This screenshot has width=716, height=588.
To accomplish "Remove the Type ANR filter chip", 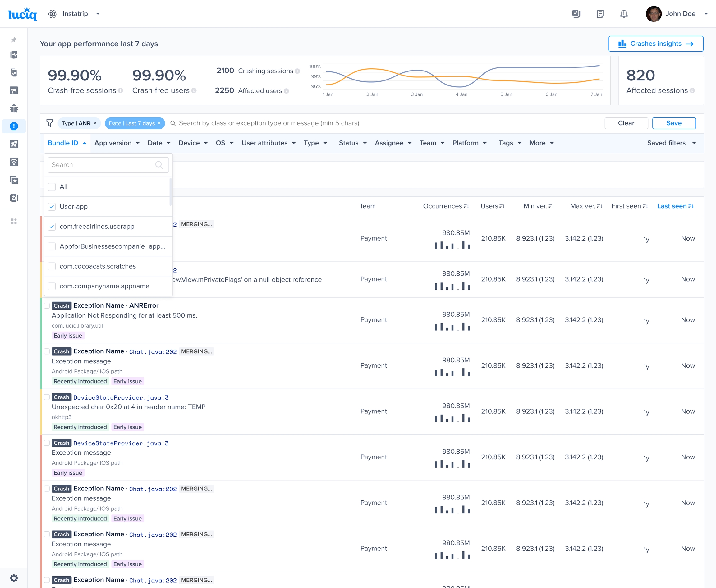I will (95, 123).
